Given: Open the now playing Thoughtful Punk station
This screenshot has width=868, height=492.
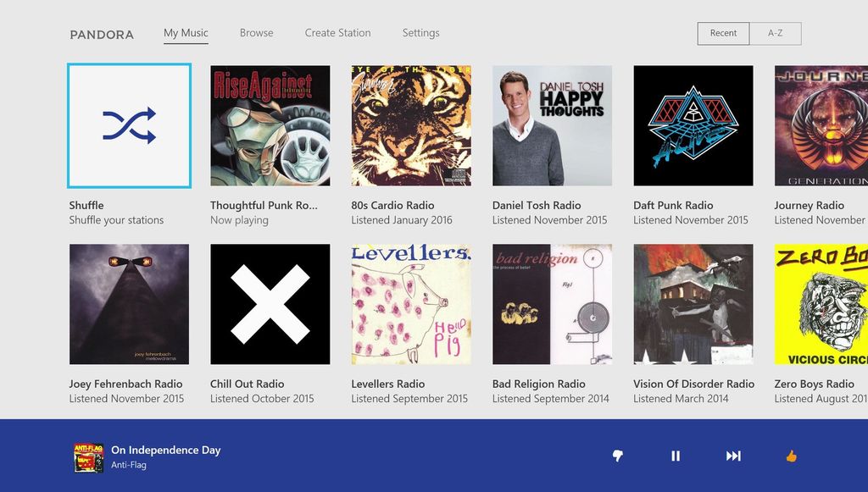Looking at the screenshot, I should point(270,124).
